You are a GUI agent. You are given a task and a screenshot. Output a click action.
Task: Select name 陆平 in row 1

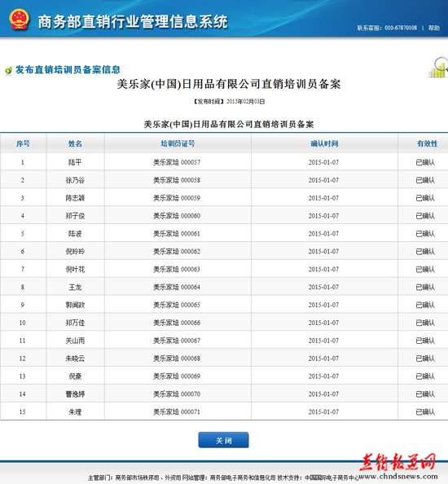(x=75, y=162)
